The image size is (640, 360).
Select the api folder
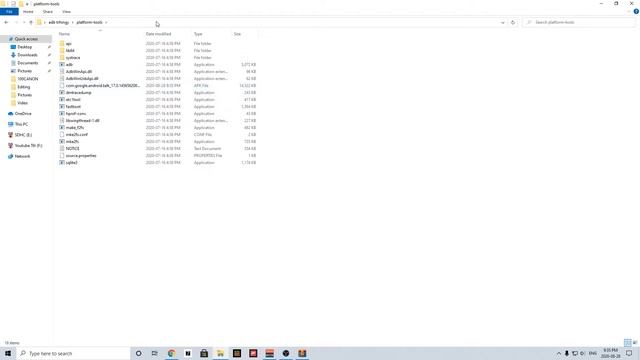click(69, 44)
